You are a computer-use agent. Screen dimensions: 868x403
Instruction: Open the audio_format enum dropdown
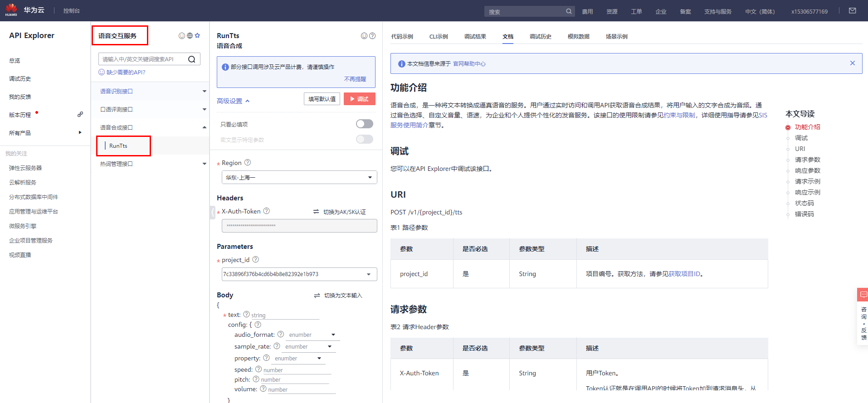[x=312, y=335]
